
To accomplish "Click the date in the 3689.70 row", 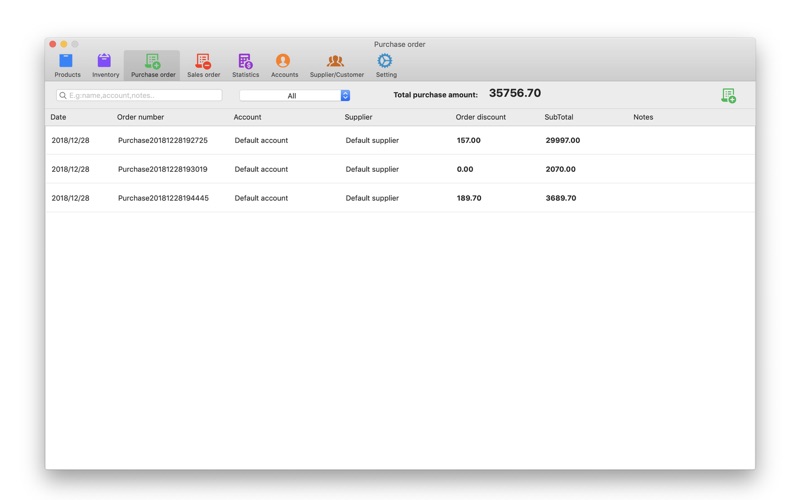I will pyautogui.click(x=70, y=198).
